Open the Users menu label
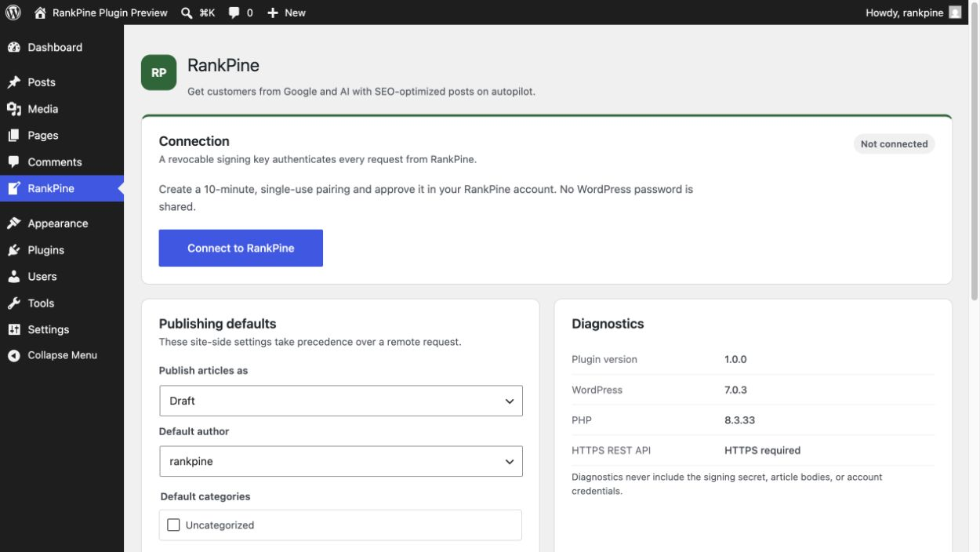 42,277
